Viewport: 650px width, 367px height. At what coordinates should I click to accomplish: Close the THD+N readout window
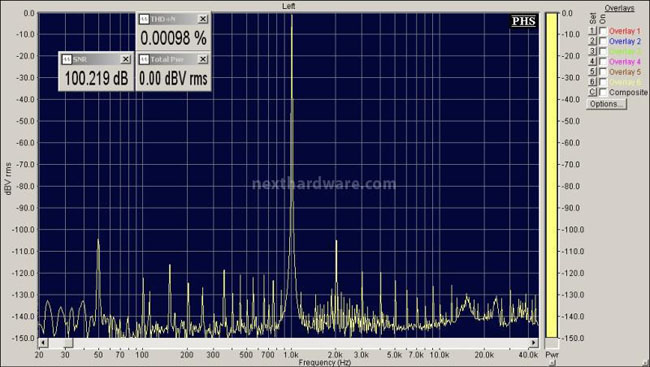tap(203, 19)
